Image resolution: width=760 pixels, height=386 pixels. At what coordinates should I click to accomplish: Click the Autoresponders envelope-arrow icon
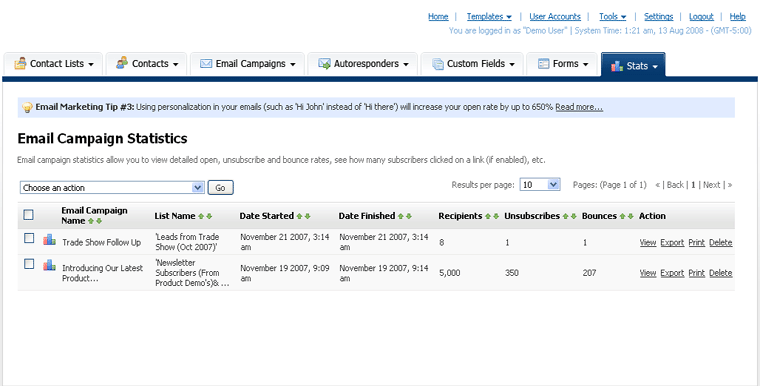click(324, 64)
